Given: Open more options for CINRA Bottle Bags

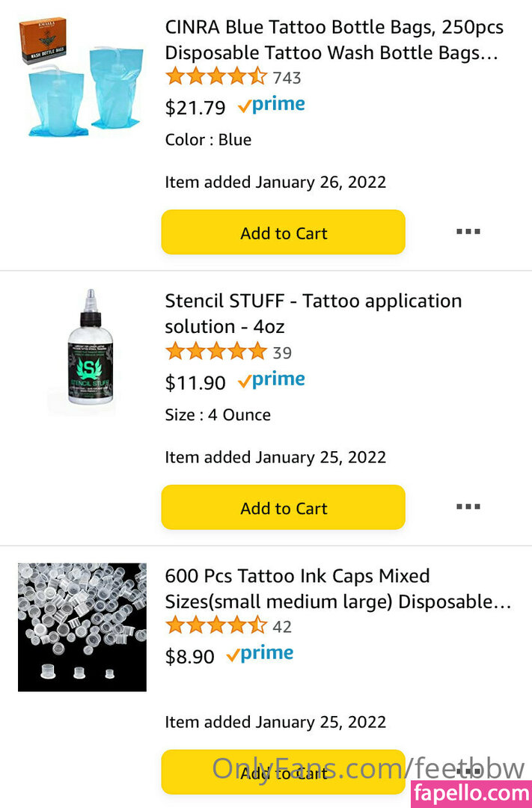Looking at the screenshot, I should click(x=468, y=232).
